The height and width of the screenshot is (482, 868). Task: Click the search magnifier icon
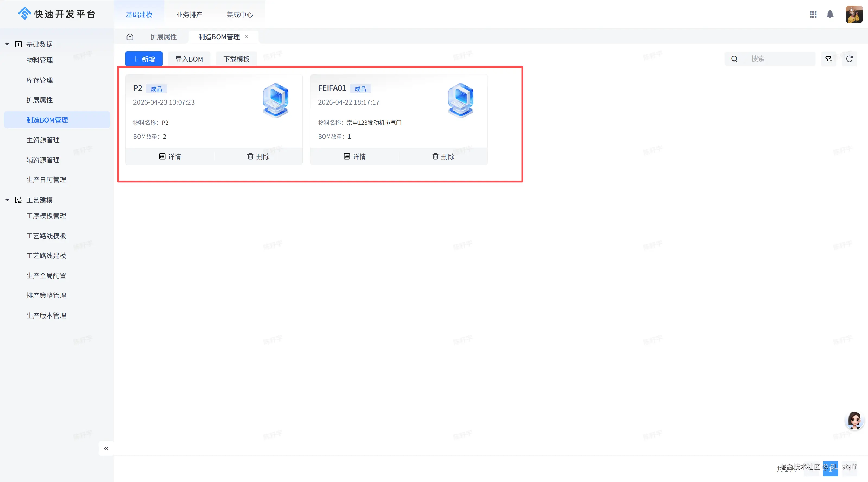[x=734, y=59]
